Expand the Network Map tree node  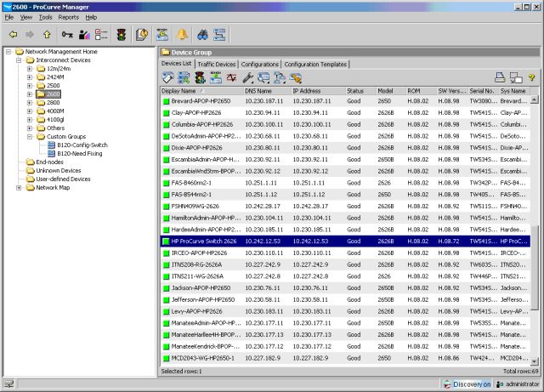20,187
